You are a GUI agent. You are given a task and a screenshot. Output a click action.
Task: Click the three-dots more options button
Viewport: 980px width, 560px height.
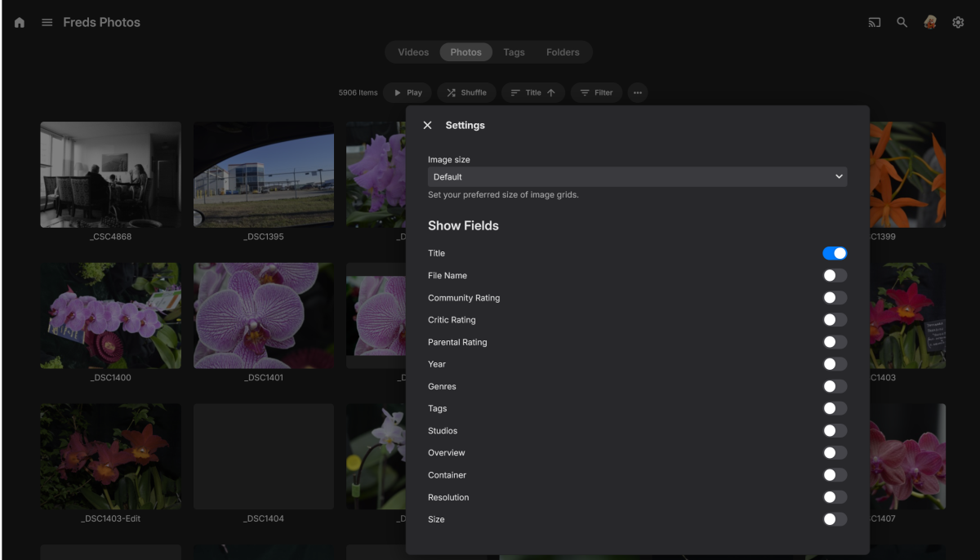tap(638, 93)
